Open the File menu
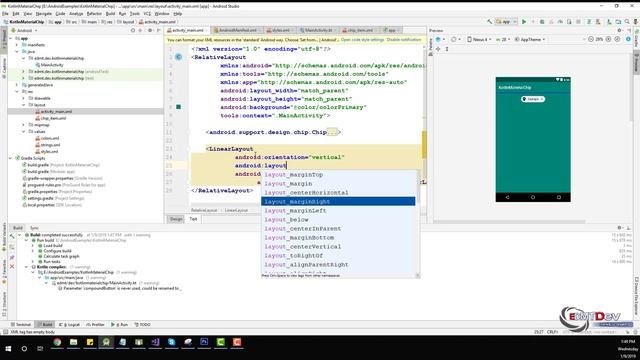640x360 pixels. pyautogui.click(x=5, y=13)
